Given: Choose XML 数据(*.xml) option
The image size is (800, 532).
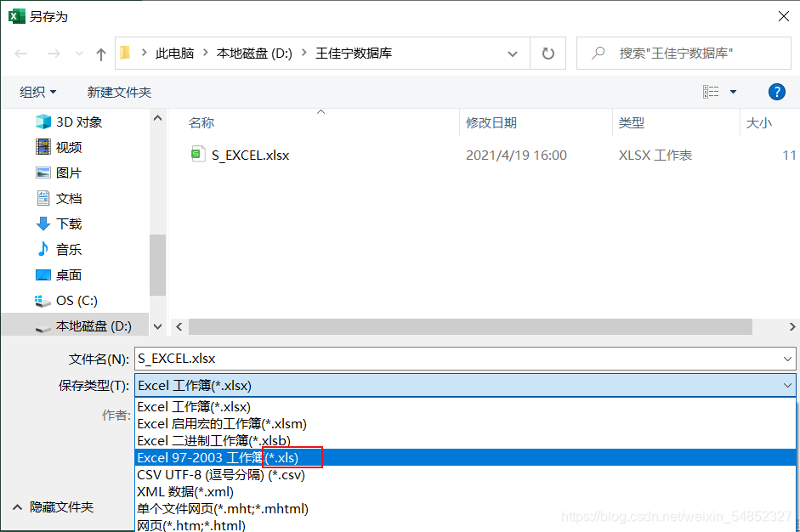Looking at the screenshot, I should click(465, 492).
